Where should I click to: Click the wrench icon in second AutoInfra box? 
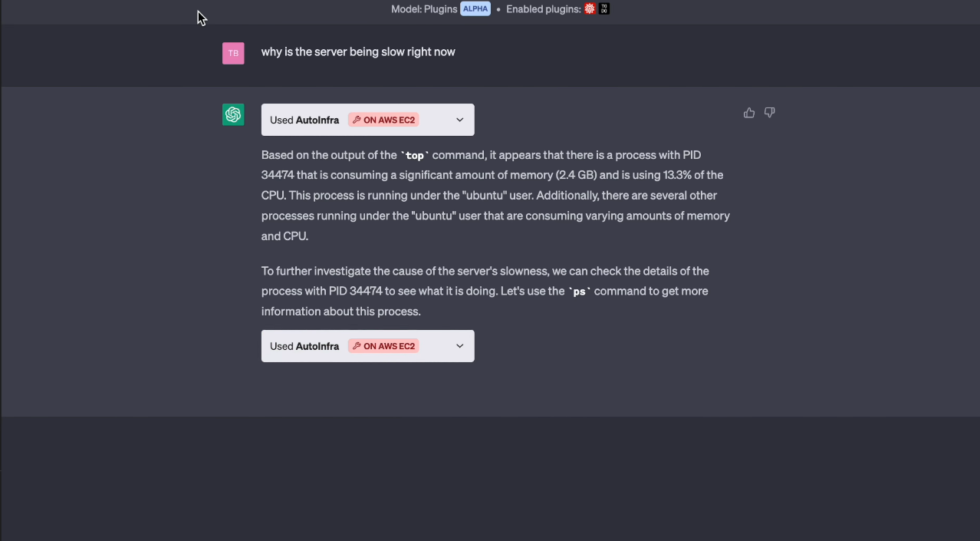pyautogui.click(x=357, y=346)
